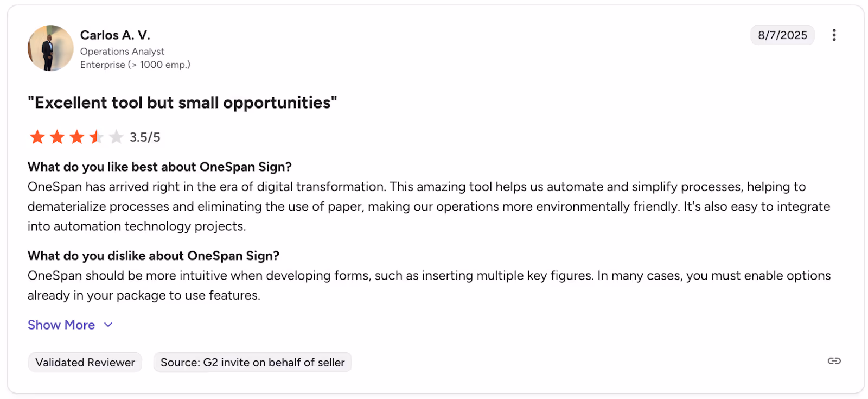Open options via the kebab menu
The width and height of the screenshot is (868, 399).
pos(834,35)
